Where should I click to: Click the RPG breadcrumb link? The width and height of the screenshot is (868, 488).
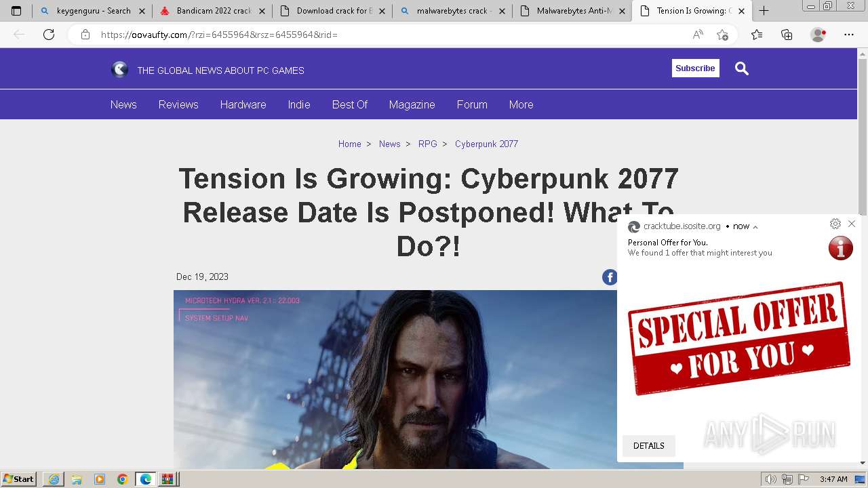[427, 144]
